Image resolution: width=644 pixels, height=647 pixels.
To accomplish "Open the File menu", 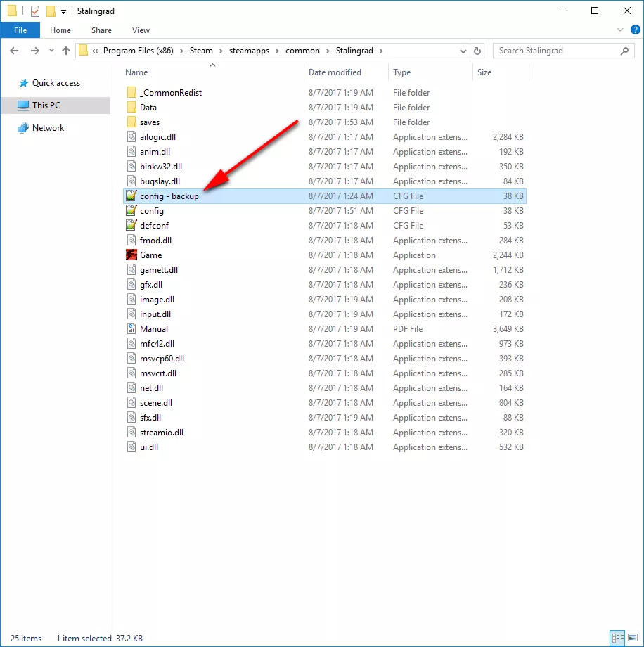I will click(x=20, y=30).
